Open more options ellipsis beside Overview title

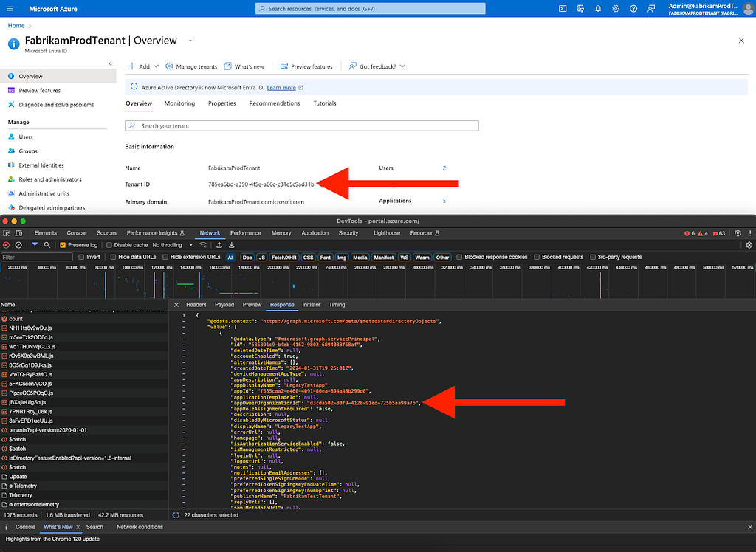(191, 41)
